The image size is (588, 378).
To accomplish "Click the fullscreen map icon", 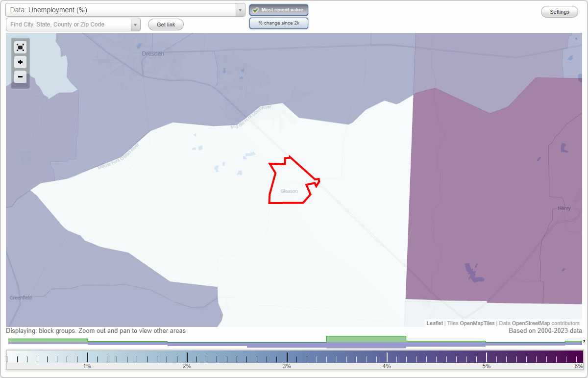I will [20, 47].
